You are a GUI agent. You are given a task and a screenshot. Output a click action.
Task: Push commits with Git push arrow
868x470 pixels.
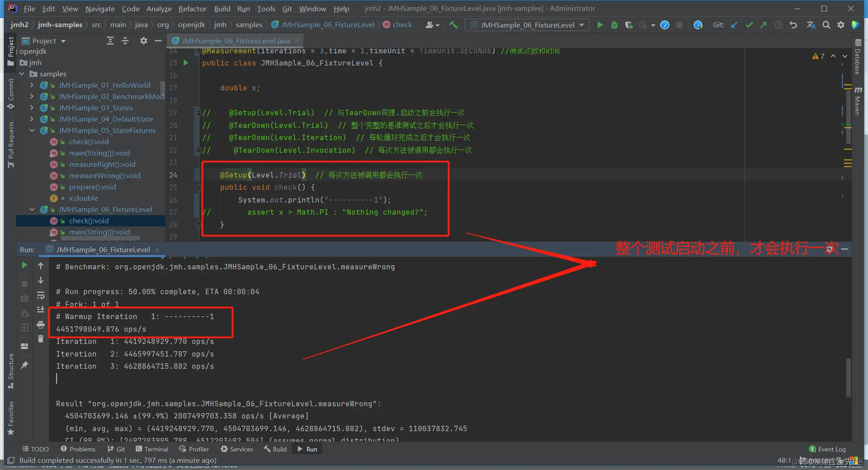764,25
